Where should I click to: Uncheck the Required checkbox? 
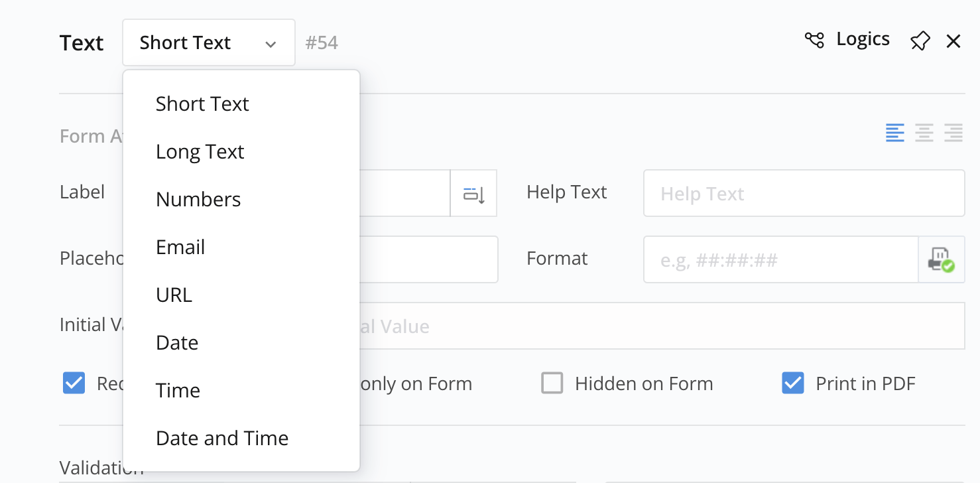coord(74,383)
